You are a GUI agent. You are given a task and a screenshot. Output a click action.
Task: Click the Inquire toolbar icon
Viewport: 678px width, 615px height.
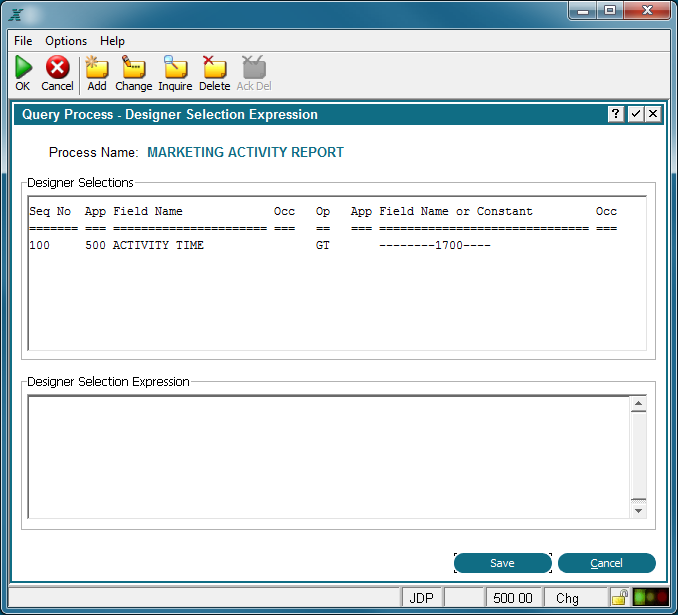point(175,67)
